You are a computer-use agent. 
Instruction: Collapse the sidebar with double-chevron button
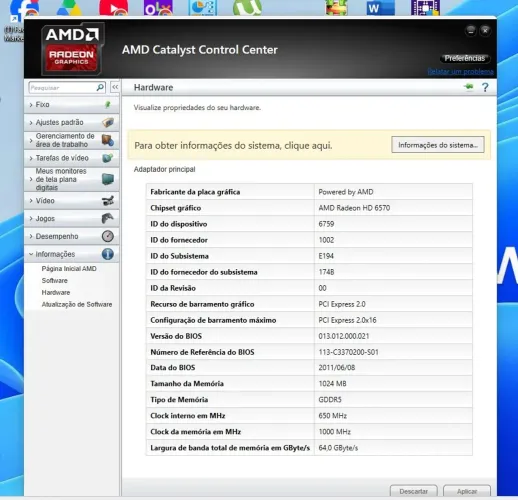click(115, 87)
